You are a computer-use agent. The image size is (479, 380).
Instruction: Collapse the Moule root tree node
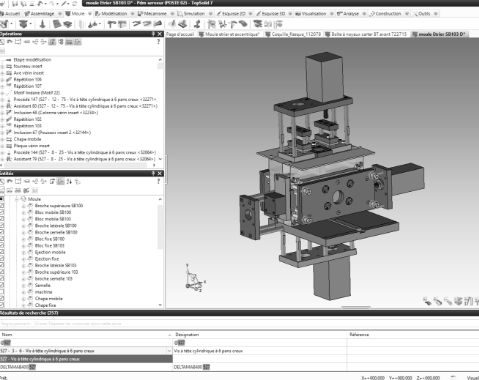tap(17, 199)
